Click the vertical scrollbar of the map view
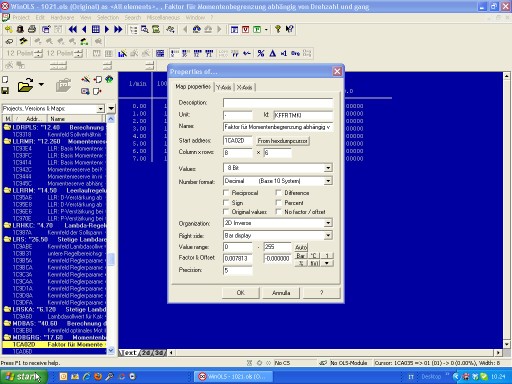Screen dimensions: 512x384 (506, 210)
